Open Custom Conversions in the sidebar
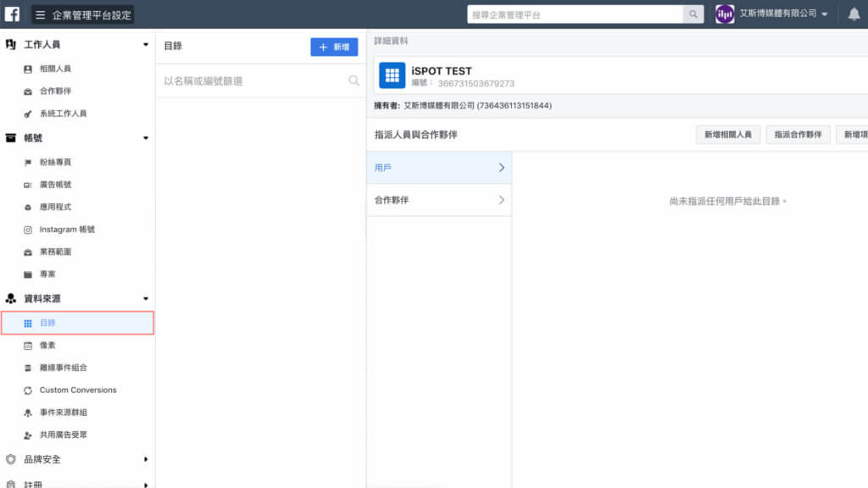This screenshot has height=488, width=868. [x=78, y=390]
